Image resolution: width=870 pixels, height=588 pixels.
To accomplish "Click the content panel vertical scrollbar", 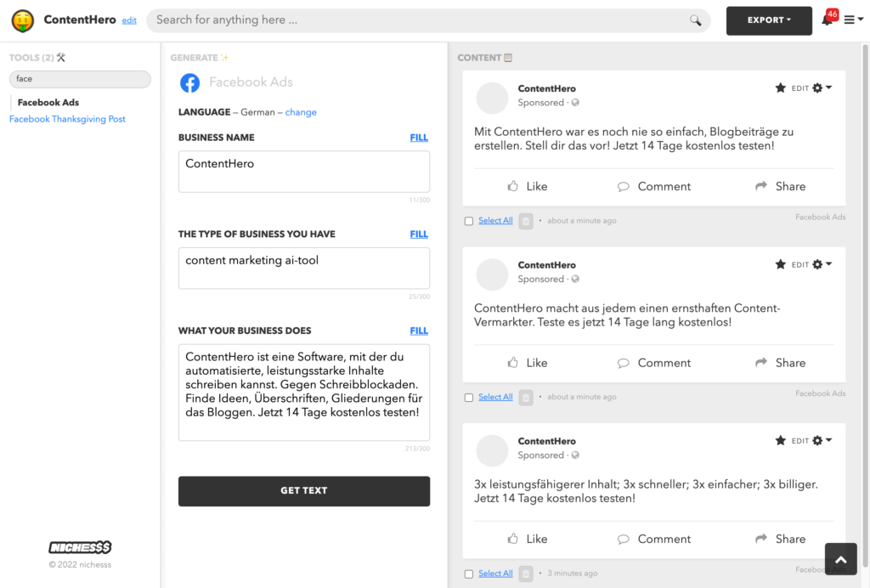I will [866, 306].
